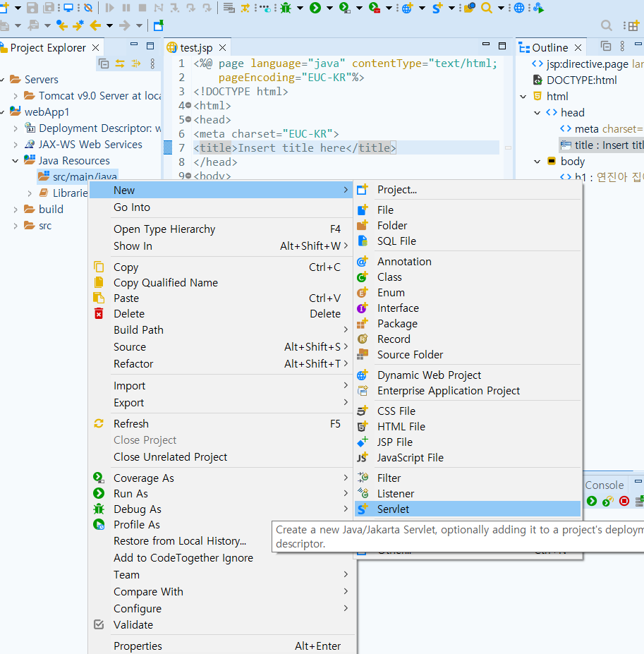Click the Open Web Browser globe icon

(519, 8)
